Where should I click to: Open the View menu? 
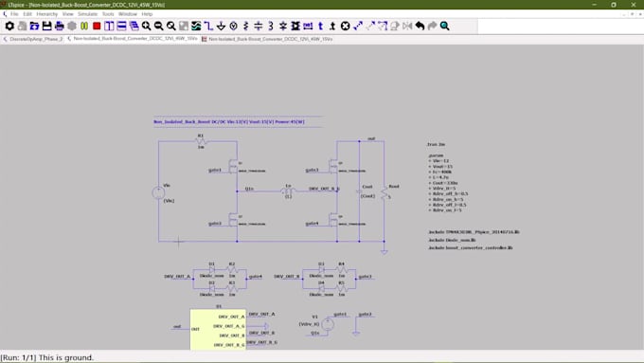pyautogui.click(x=68, y=14)
